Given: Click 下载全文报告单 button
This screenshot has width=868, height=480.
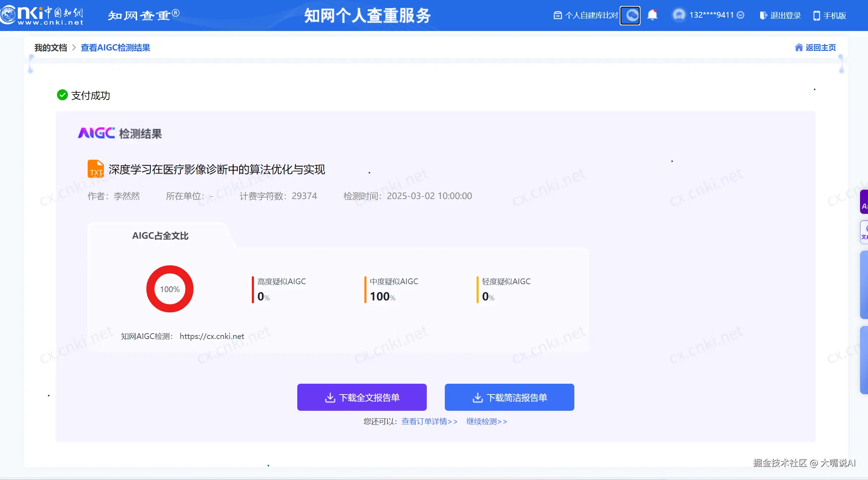Looking at the screenshot, I should pyautogui.click(x=362, y=397).
